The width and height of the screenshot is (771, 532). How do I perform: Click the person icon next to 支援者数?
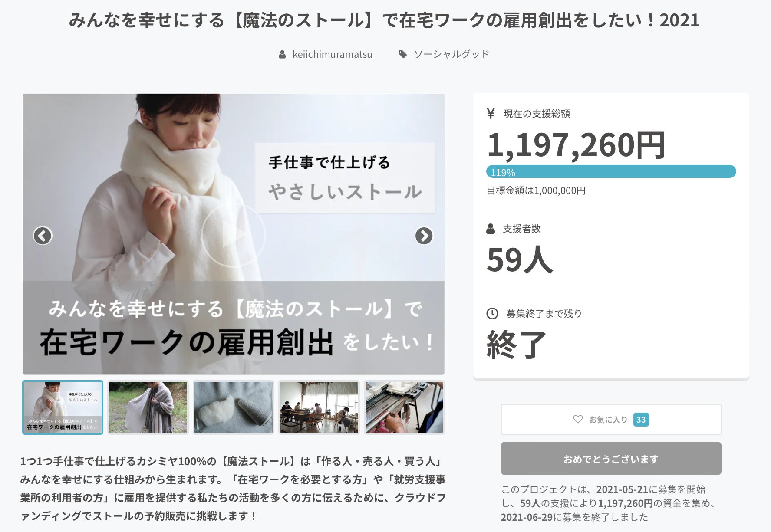(491, 229)
